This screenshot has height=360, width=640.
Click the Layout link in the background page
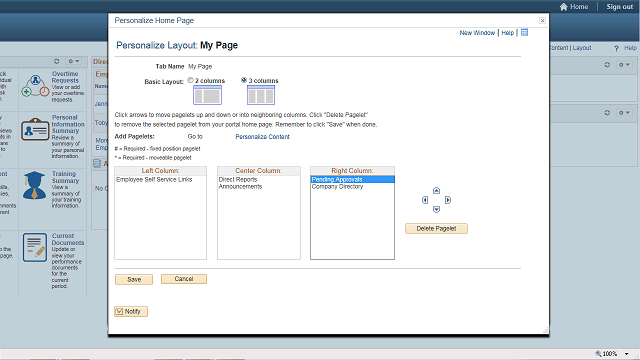pyautogui.click(x=582, y=48)
